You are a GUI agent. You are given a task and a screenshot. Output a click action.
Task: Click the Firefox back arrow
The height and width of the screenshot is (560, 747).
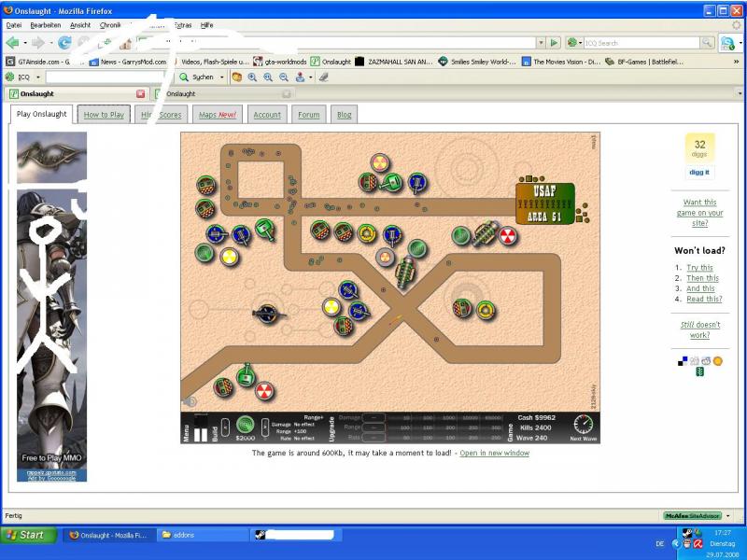click(13, 43)
